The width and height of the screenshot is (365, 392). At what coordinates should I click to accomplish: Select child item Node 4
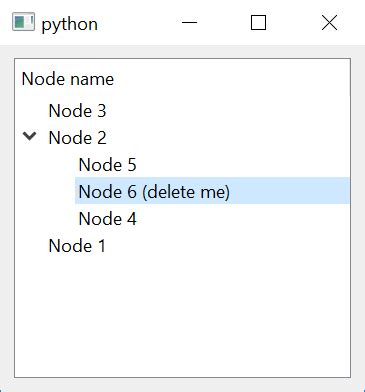pos(107,219)
